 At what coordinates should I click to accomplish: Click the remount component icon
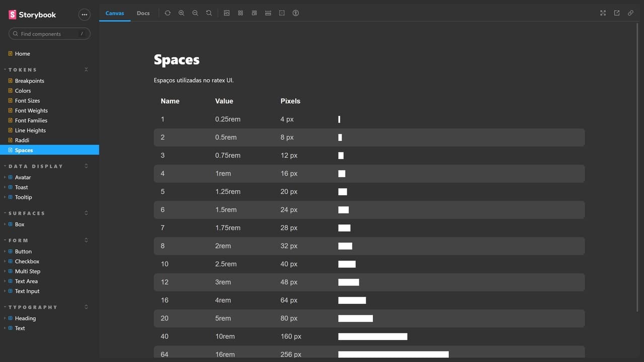pos(168,13)
